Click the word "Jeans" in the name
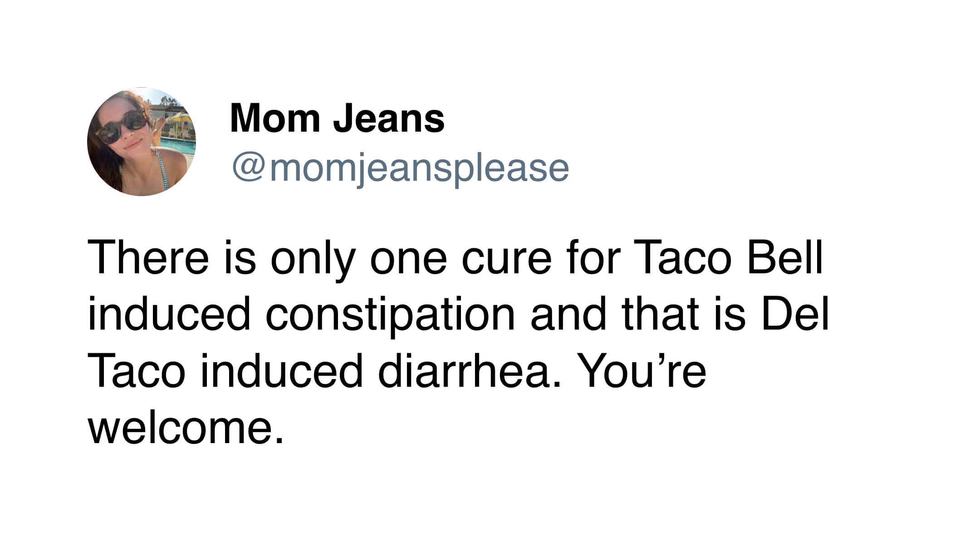Viewport: 980px width, 543px height. coord(389,118)
